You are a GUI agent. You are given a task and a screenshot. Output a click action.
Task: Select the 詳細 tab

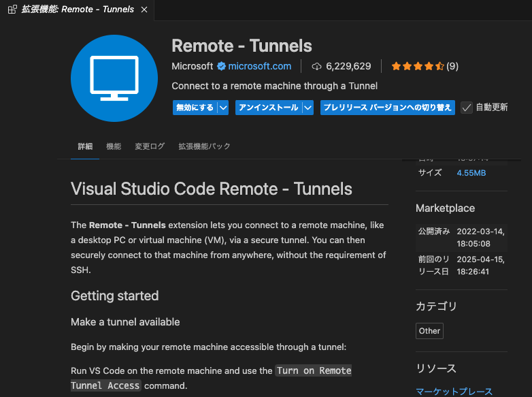[85, 146]
